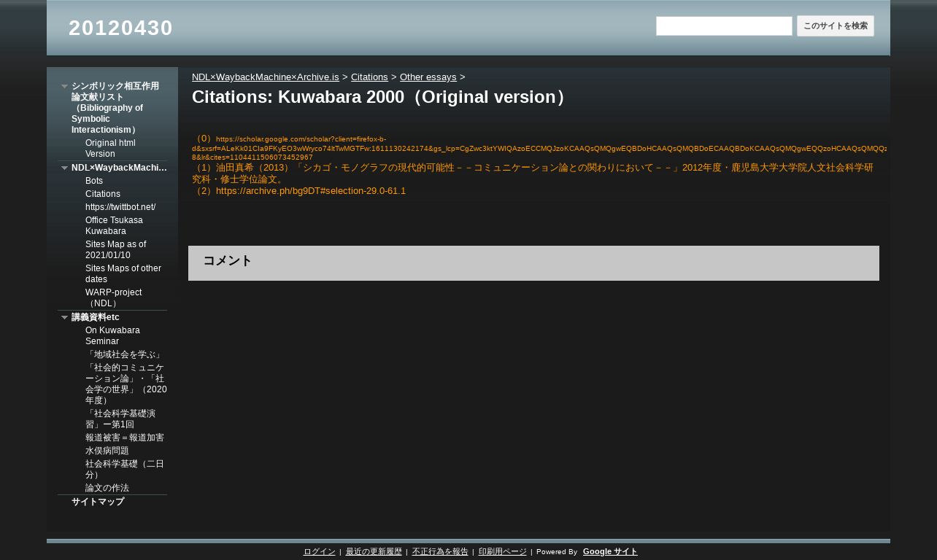Open Office Tsukasa Kuwabara sidebar link
This screenshot has height=560, width=937.
114,225
